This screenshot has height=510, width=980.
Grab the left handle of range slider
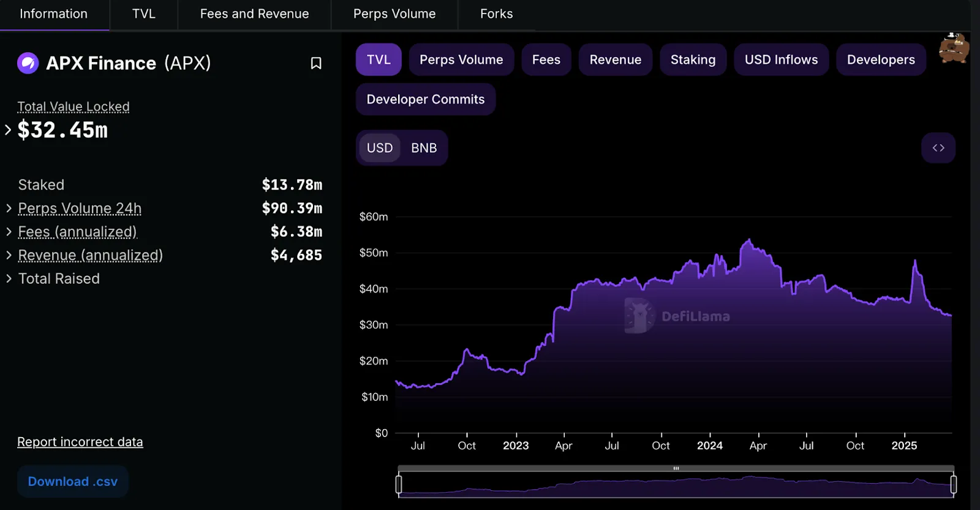(x=399, y=484)
